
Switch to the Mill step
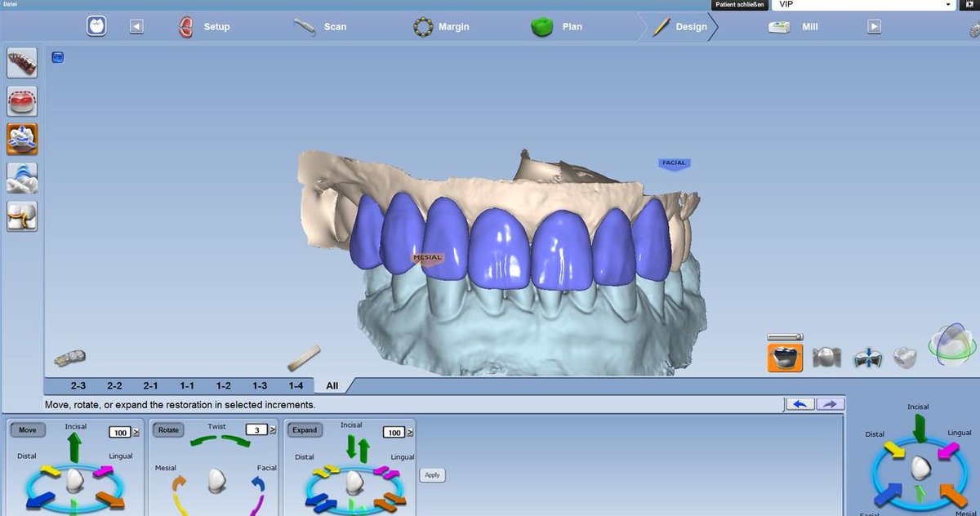pos(793,27)
